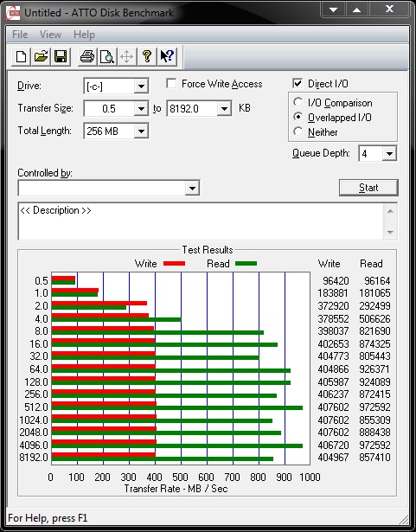Image resolution: width=416 pixels, height=532 pixels.
Task: Activate the context help arrow-question icon
Action: tap(167, 56)
